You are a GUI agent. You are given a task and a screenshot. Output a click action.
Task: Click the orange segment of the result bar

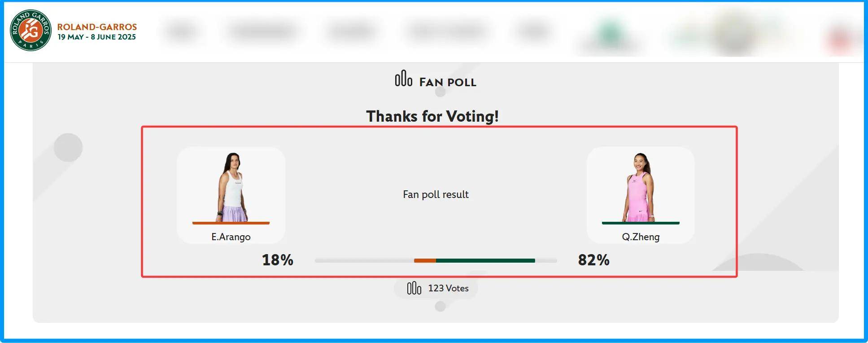tap(425, 260)
